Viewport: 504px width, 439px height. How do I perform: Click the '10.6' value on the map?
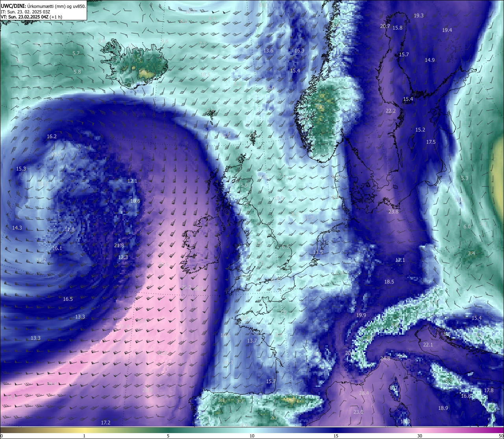pos(135,201)
